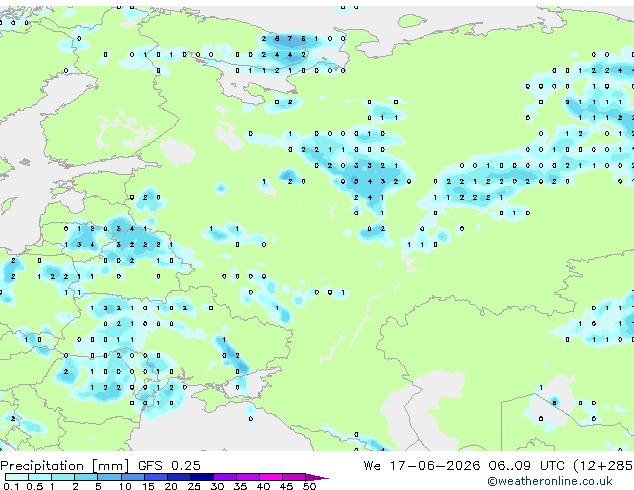Click the '06..09 UTC' time text

tap(526, 465)
